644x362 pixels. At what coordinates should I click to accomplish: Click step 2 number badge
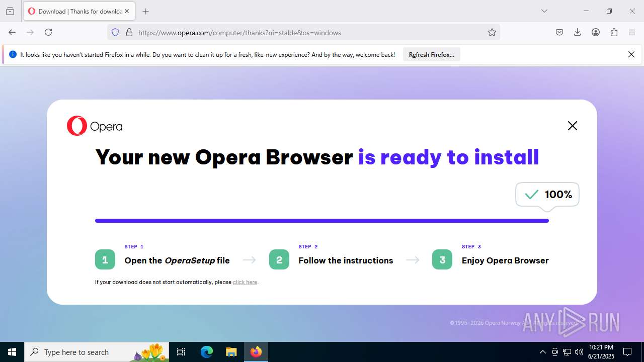[279, 259]
